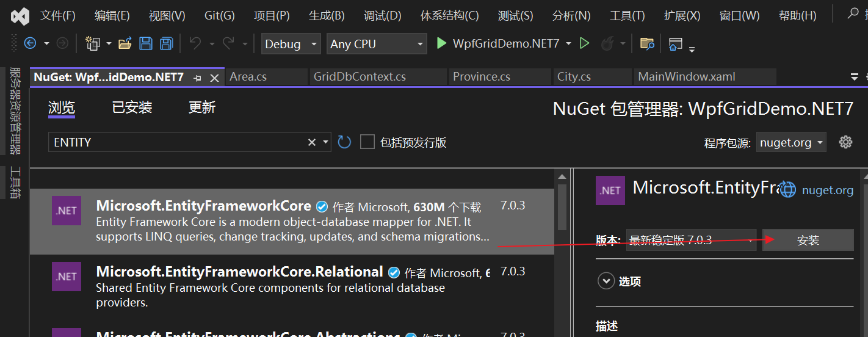Screen dimensions: 868x337
Task: Open the 调试(D) menu
Action: click(383, 16)
